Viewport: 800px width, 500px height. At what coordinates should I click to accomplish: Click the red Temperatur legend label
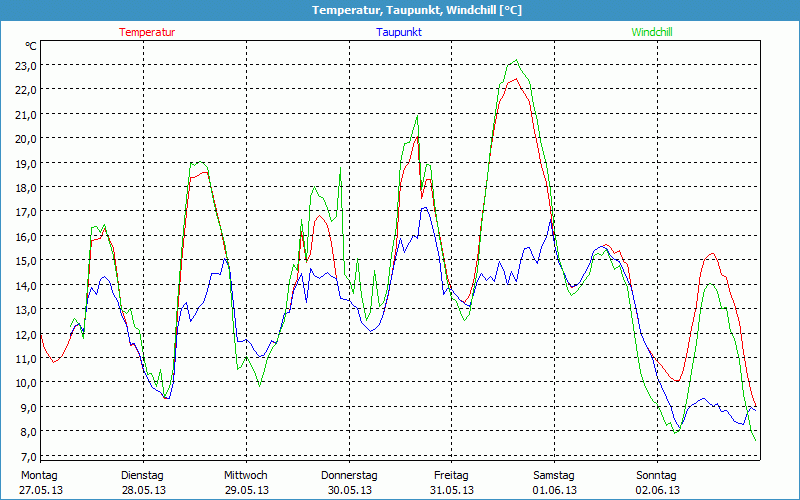click(x=147, y=32)
